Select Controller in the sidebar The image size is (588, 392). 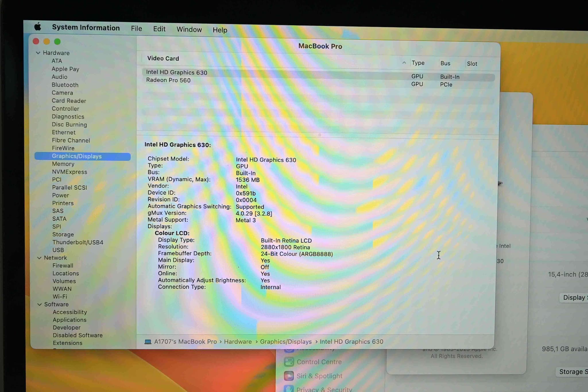(x=65, y=109)
